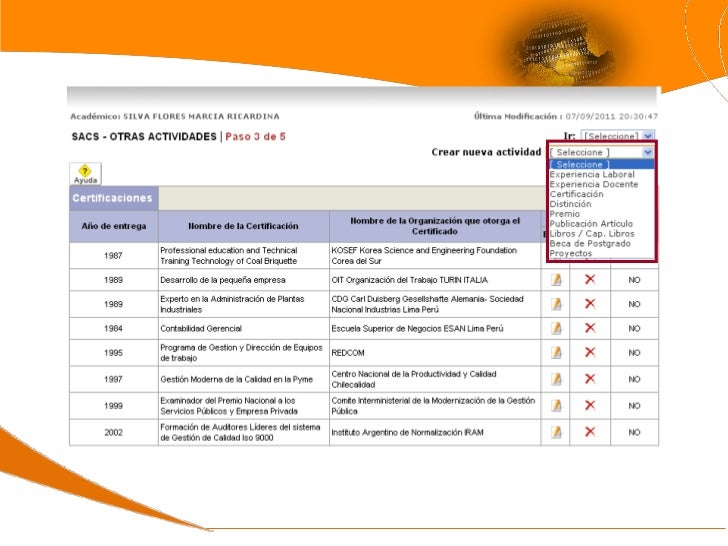Edit the Contabilidad Gerencial certification
The height and width of the screenshot is (546, 728).
[x=556, y=328]
